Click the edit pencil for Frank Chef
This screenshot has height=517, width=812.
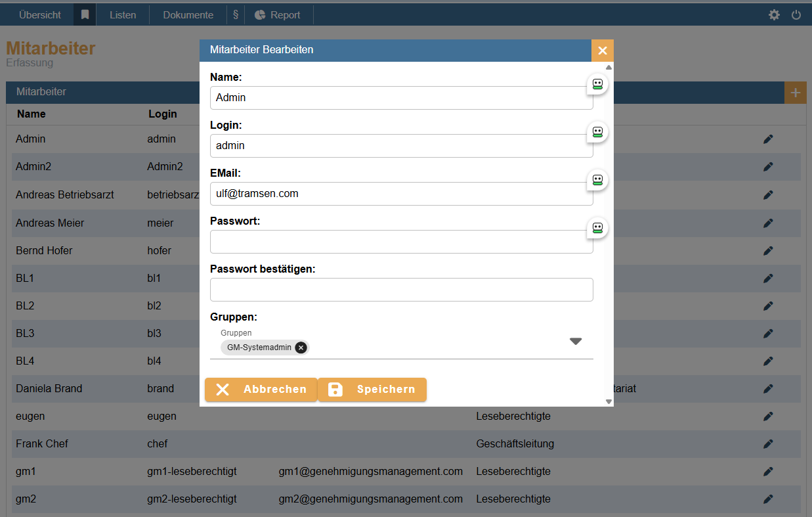tap(768, 444)
